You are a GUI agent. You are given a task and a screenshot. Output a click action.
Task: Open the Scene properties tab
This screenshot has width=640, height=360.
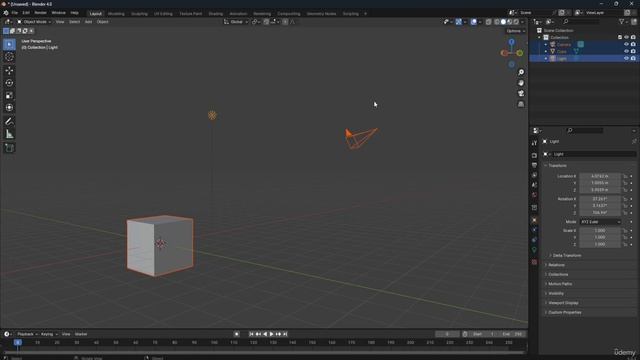click(x=534, y=185)
